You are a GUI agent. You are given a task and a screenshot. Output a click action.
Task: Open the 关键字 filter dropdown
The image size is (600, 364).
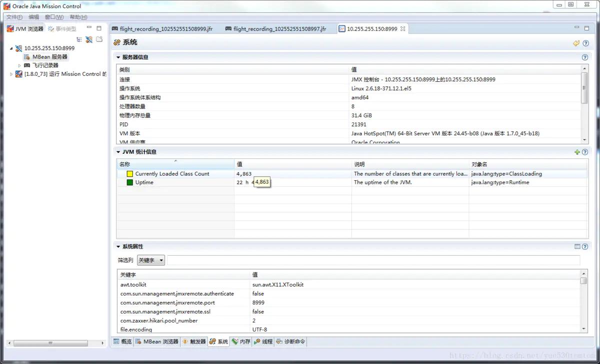pyautogui.click(x=150, y=260)
